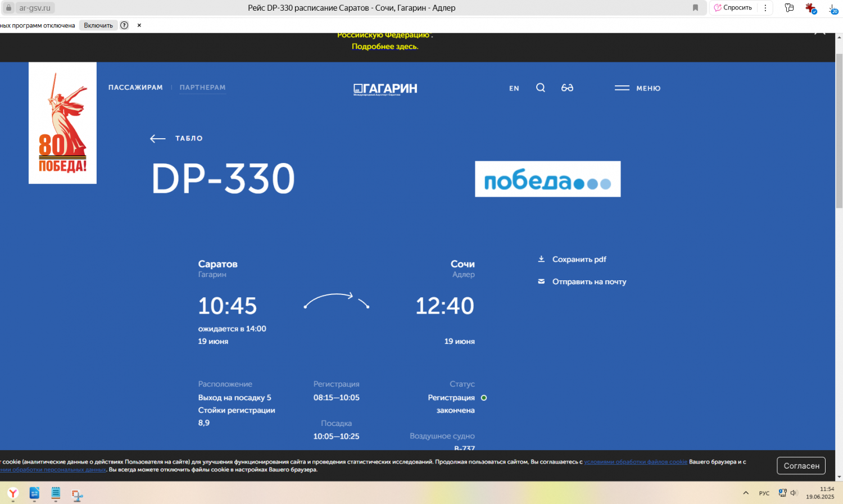Click the lock site security icon

[x=8, y=8]
